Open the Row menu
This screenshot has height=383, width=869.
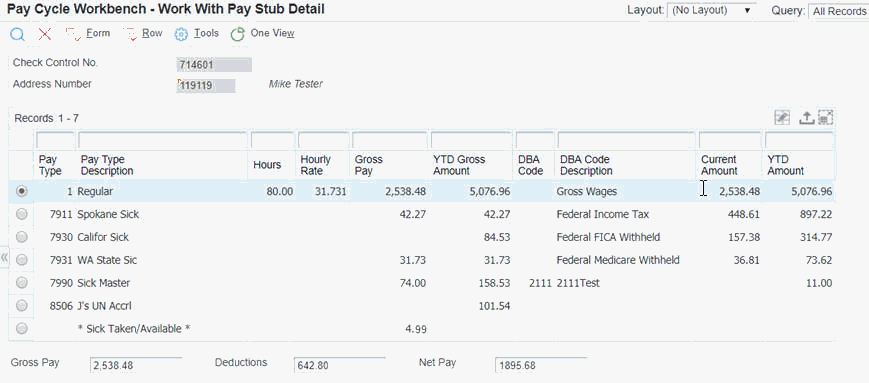point(152,33)
